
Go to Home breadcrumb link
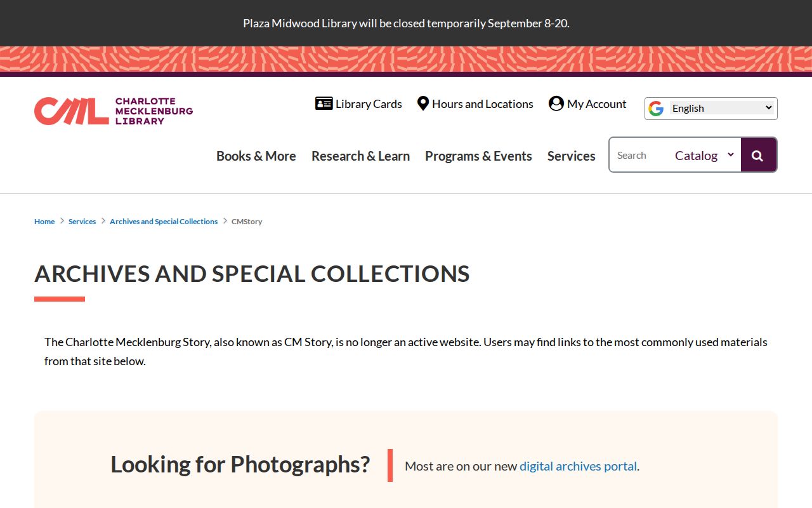(44, 222)
